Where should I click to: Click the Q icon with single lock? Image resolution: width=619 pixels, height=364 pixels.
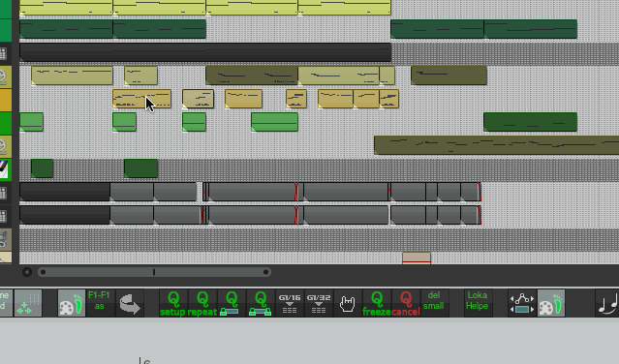click(232, 303)
